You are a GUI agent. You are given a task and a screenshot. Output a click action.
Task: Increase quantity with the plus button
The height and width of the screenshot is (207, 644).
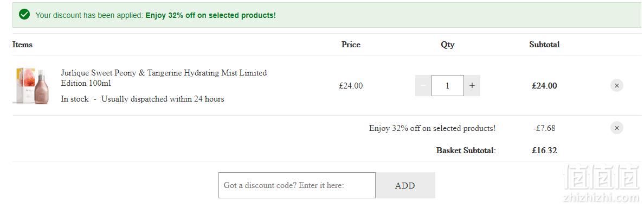(472, 86)
